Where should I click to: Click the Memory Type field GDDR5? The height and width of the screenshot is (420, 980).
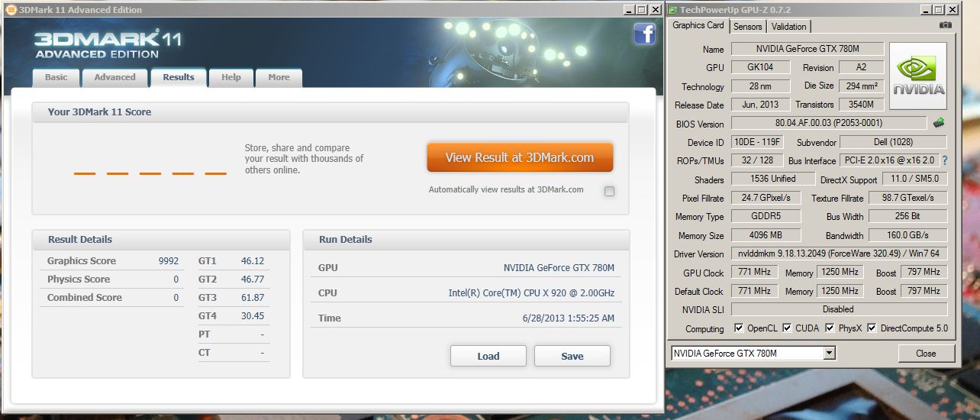coord(766,216)
